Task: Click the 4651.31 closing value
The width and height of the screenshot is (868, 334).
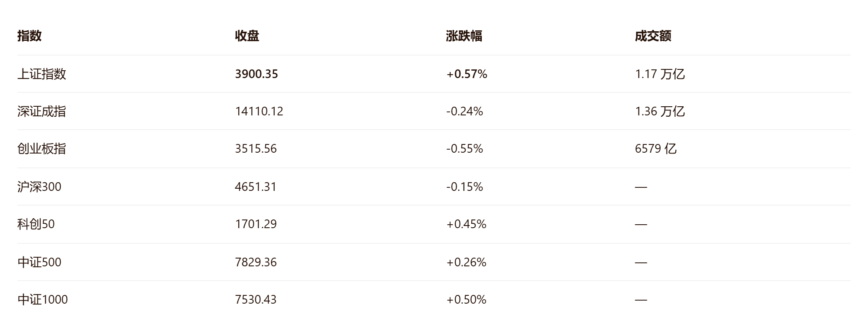Action: click(x=256, y=187)
